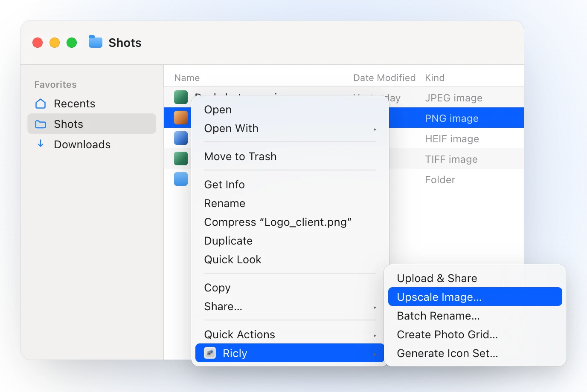Screen dimensions: 587x392
Task: Click the Ricly app icon in context menu
Action: (x=210, y=353)
